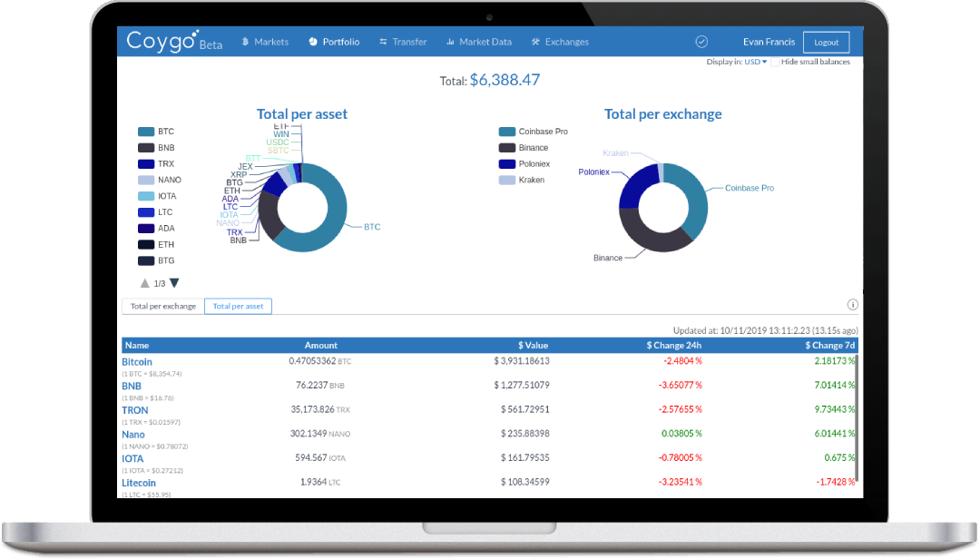Viewport: 980px width, 559px height.
Task: Sort table by Name column header
Action: point(137,345)
